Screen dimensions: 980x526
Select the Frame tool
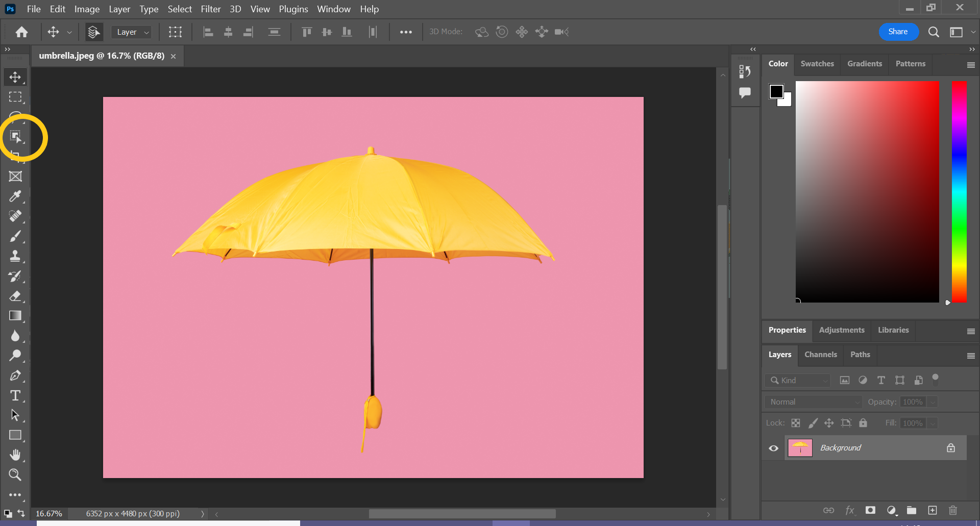click(x=15, y=177)
